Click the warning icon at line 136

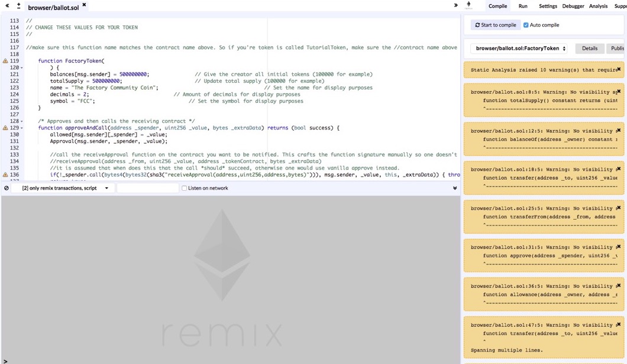(x=5, y=174)
